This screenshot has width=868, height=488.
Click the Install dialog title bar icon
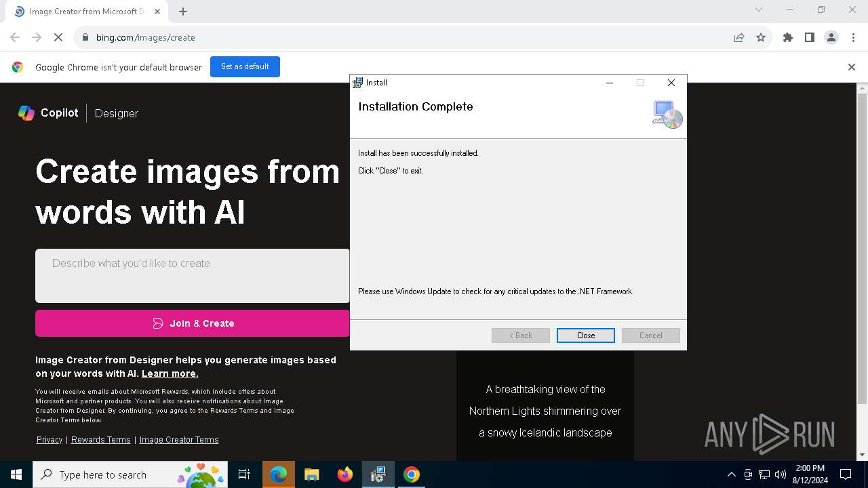point(357,83)
